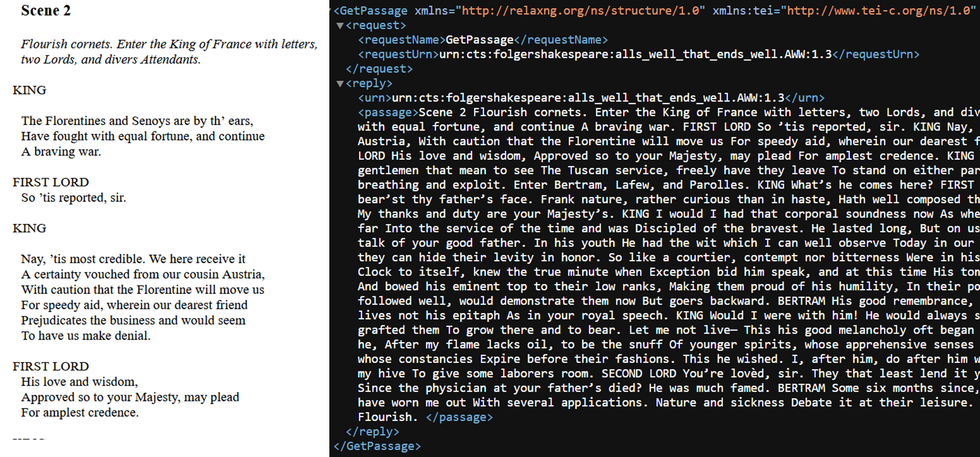Click the closing request tag
Viewport: 980px width, 457px height.
[x=379, y=69]
